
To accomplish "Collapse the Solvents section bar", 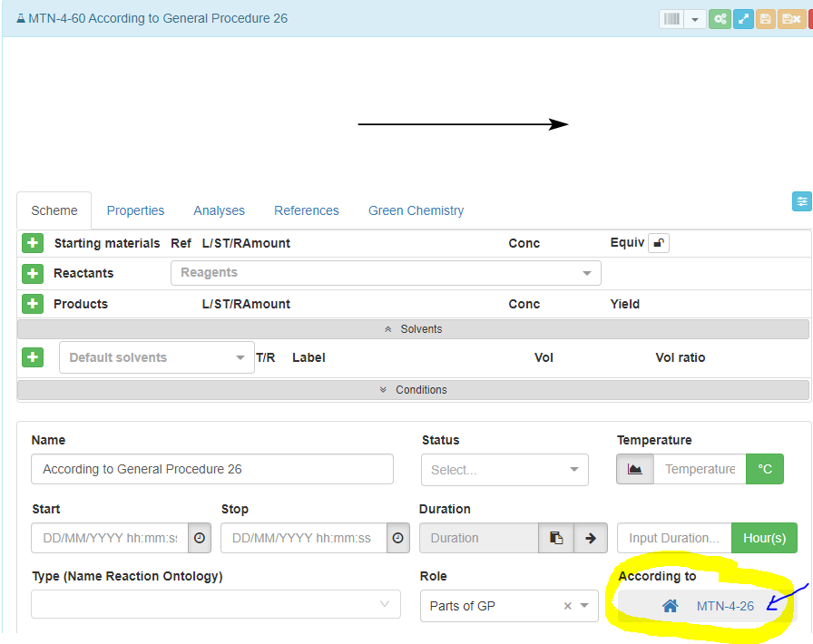I will (x=413, y=329).
